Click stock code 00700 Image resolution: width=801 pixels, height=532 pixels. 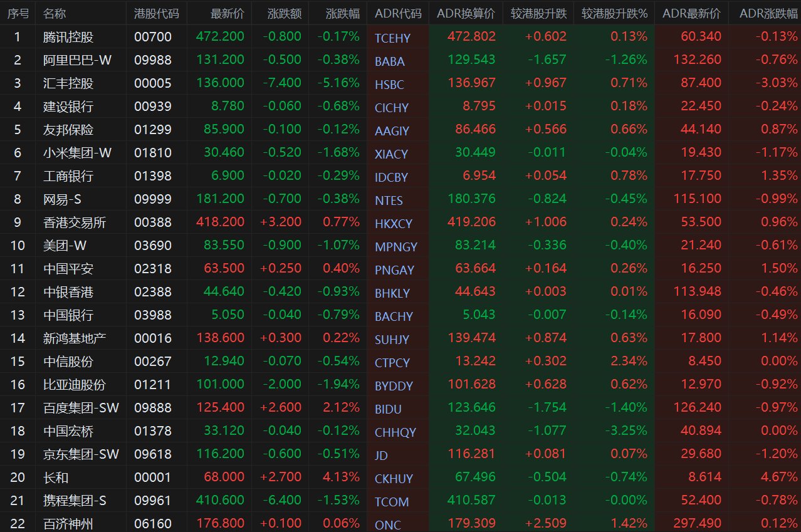[153, 37]
